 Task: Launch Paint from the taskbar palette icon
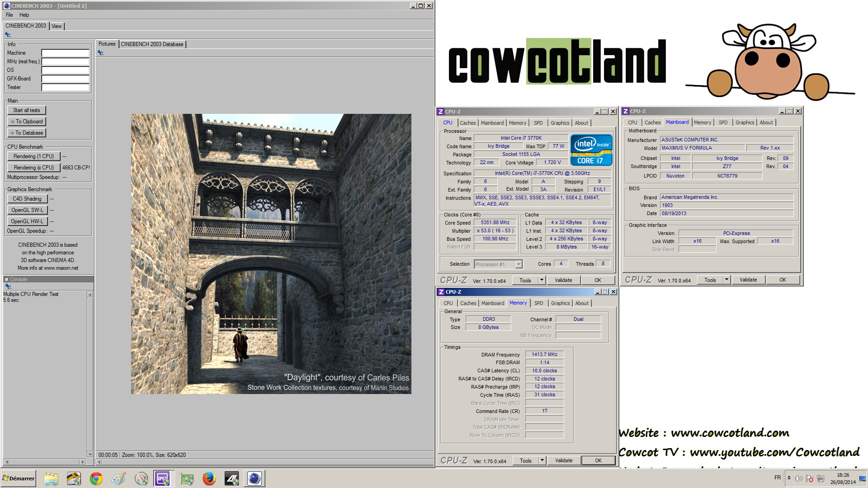coord(119,479)
